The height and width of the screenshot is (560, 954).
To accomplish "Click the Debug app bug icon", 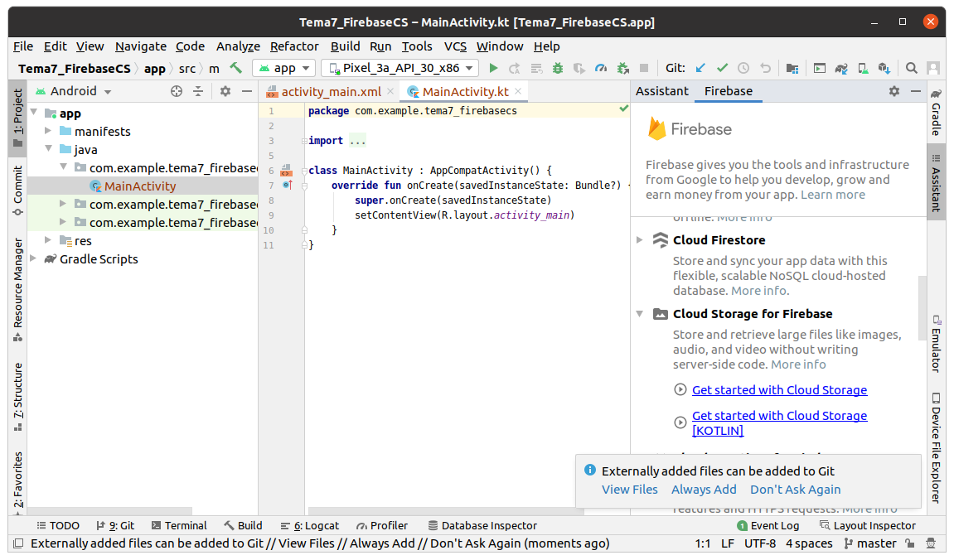I will [x=558, y=69].
